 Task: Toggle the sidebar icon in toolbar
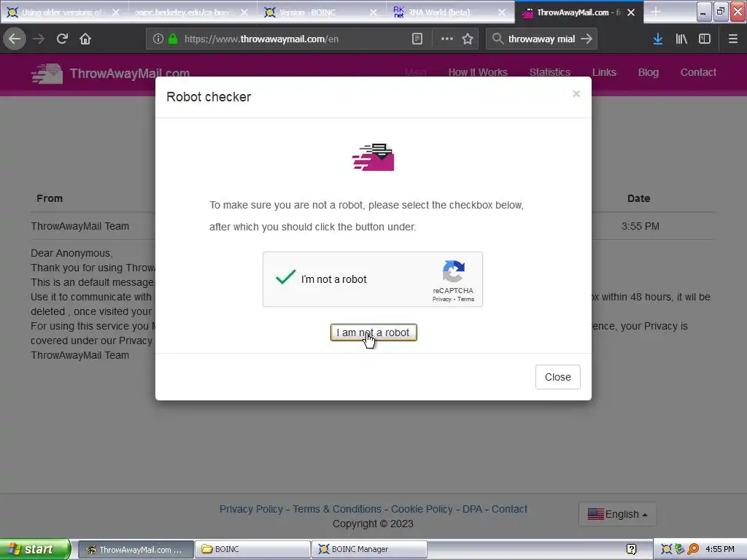click(x=705, y=39)
